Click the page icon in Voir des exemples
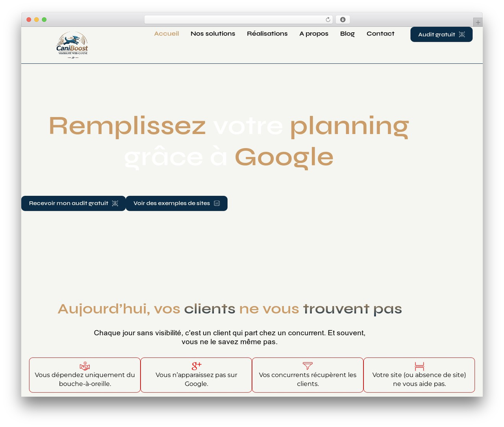Screen dimensions: 504x427 [x=217, y=203]
